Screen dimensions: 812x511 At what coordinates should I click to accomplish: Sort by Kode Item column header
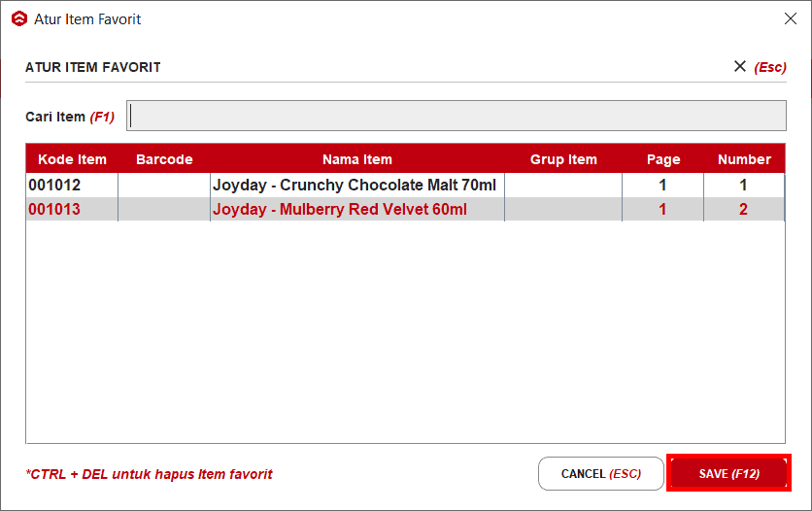pyautogui.click(x=72, y=159)
